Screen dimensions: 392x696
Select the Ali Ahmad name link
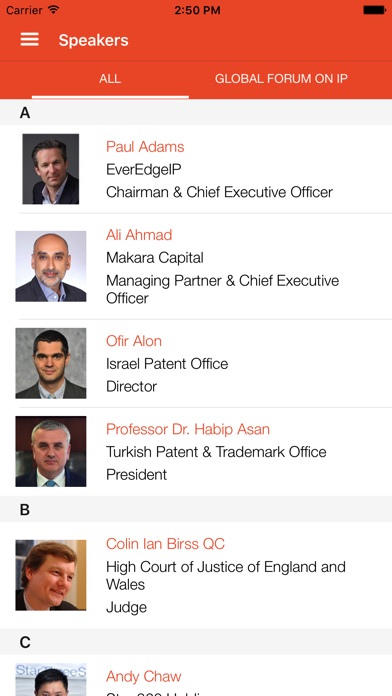pyautogui.click(x=139, y=235)
